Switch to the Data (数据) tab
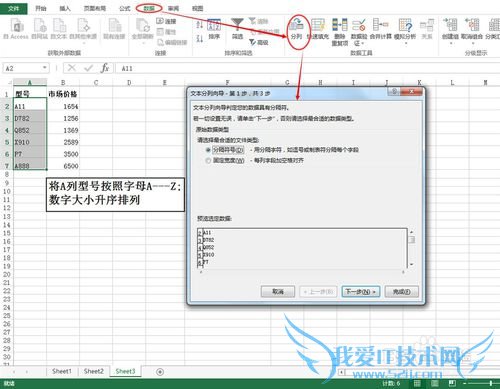This screenshot has height=389, width=500. click(149, 8)
